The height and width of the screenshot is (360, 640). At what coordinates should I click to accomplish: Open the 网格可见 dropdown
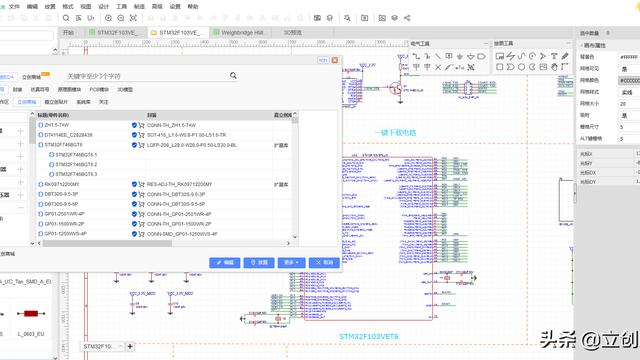629,69
